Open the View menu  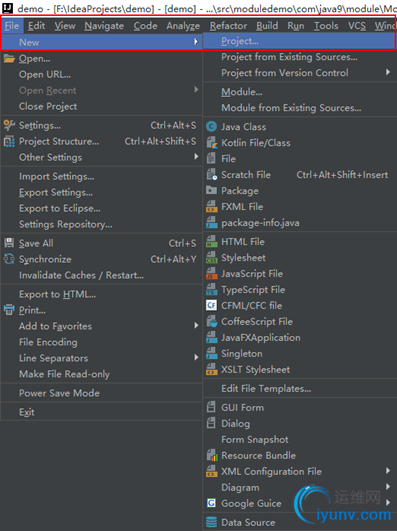pos(65,26)
